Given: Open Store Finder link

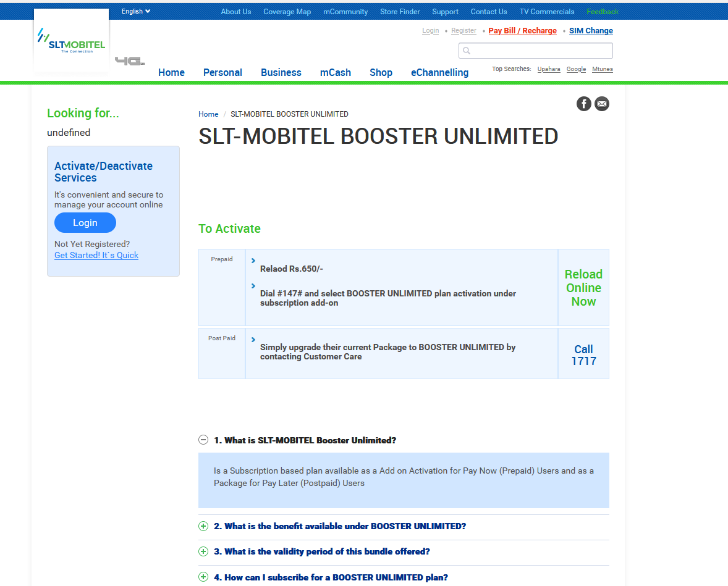Looking at the screenshot, I should tap(400, 12).
